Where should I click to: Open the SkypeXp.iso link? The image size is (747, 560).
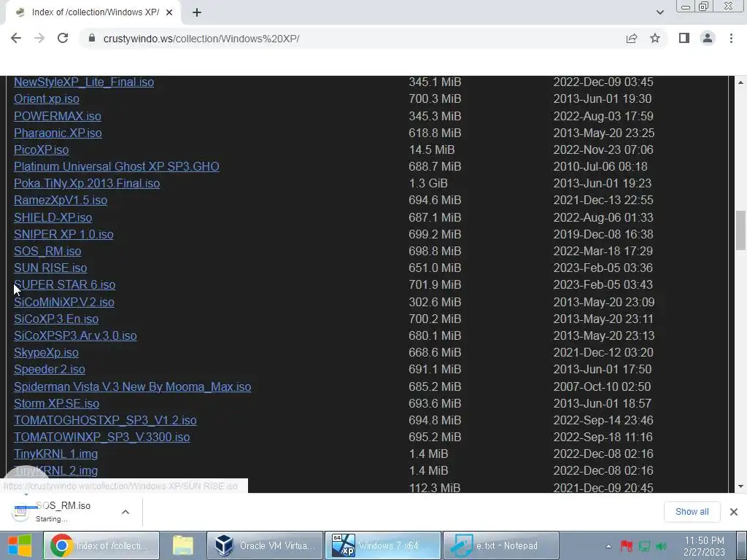pyautogui.click(x=46, y=352)
